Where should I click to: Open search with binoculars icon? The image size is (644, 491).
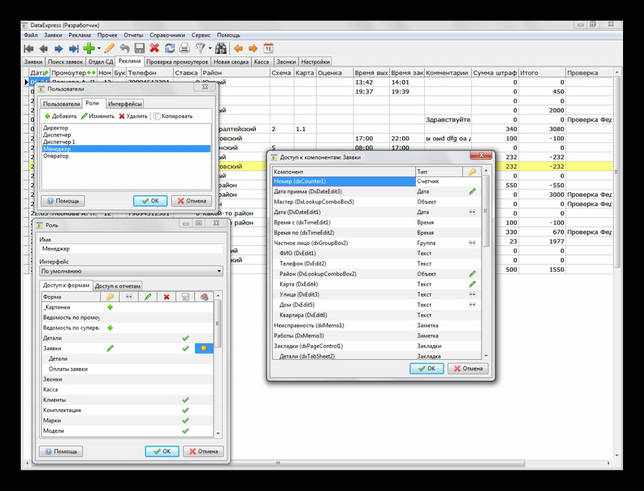click(x=221, y=48)
